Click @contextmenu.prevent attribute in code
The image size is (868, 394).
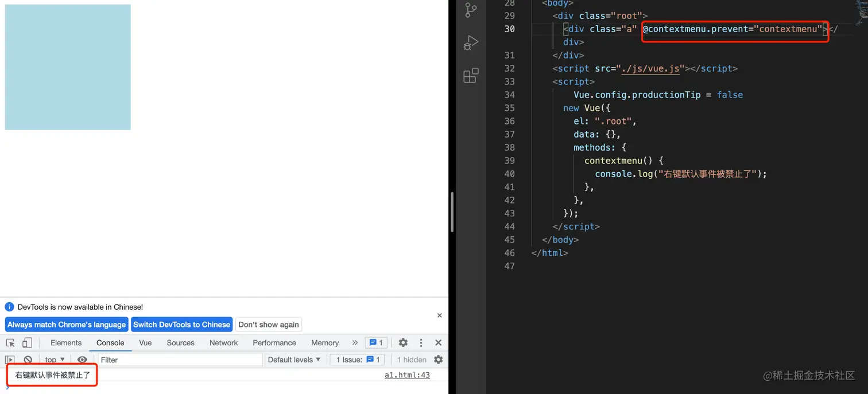[731, 29]
